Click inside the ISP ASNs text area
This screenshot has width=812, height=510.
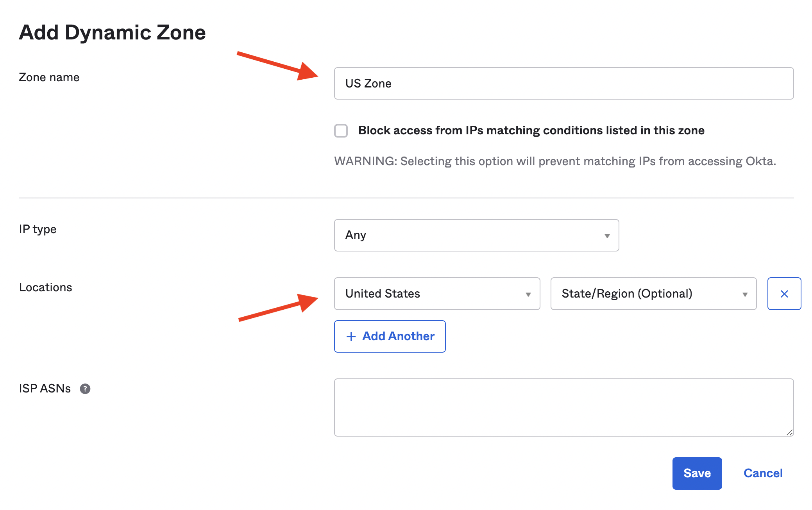click(x=563, y=407)
